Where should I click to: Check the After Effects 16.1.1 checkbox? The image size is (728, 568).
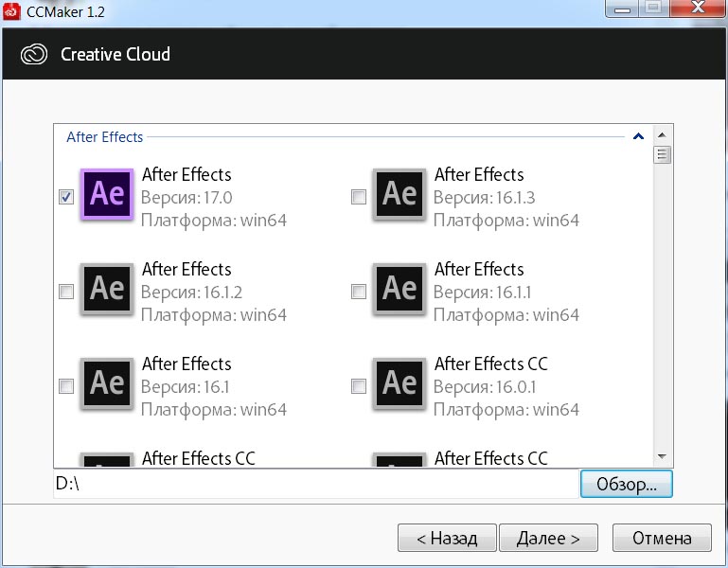[x=359, y=292]
